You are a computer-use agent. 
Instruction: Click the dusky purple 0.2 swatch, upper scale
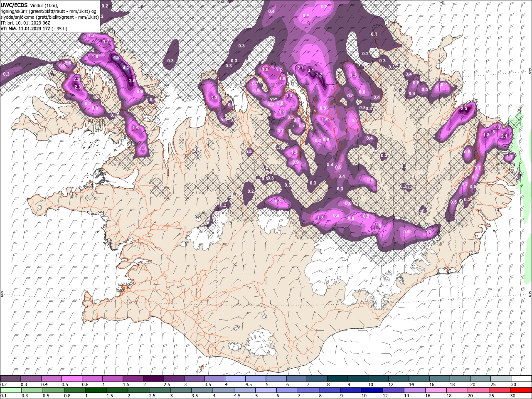(x=11, y=379)
